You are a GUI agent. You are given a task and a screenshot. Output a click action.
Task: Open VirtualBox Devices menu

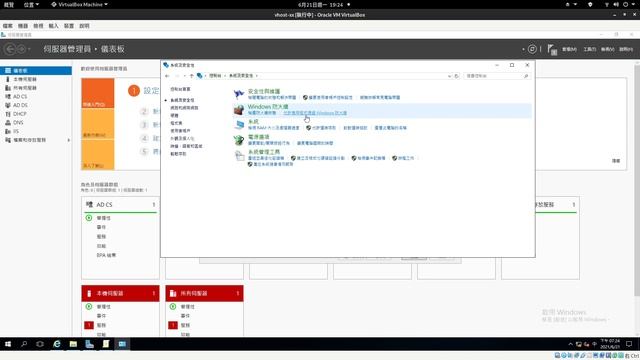tap(69, 26)
